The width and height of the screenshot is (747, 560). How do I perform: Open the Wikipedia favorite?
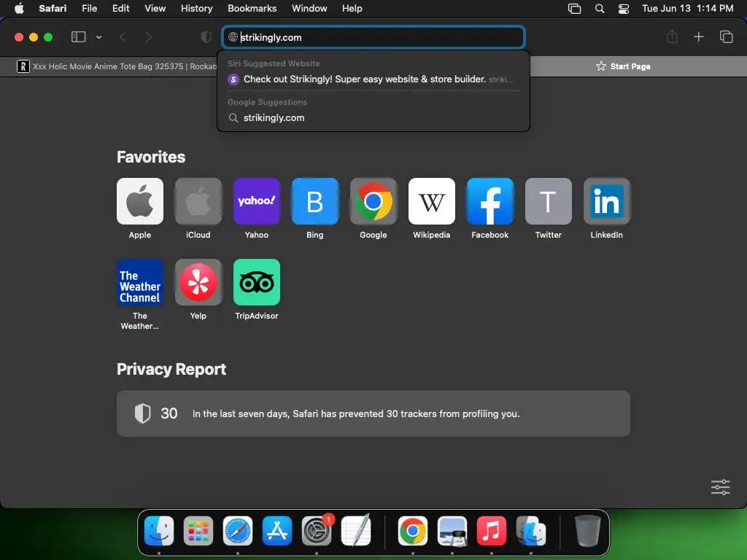point(432,201)
